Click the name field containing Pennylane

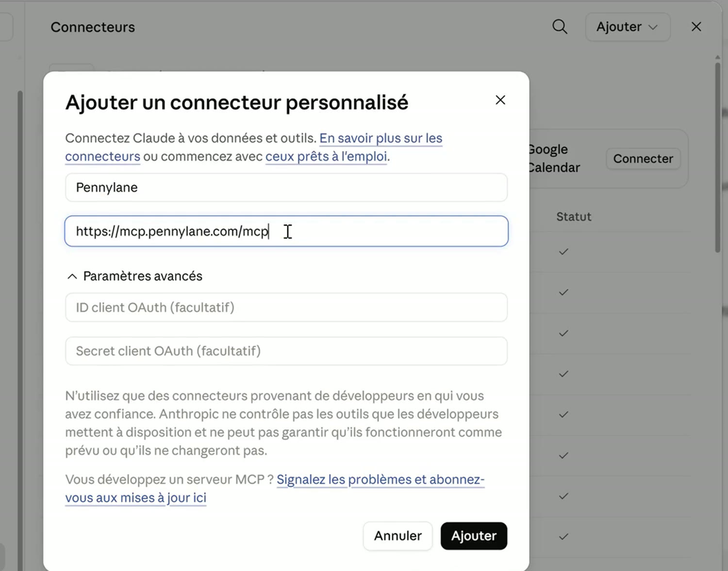tap(286, 187)
